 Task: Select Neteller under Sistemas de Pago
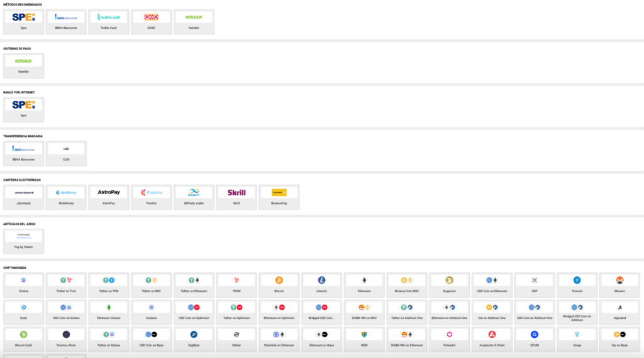(x=23, y=65)
